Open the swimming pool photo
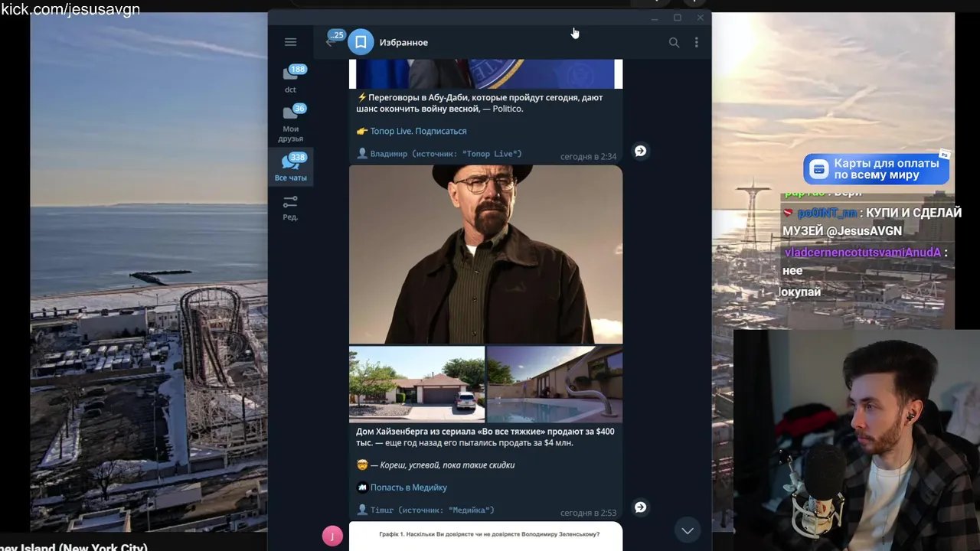 pos(554,384)
